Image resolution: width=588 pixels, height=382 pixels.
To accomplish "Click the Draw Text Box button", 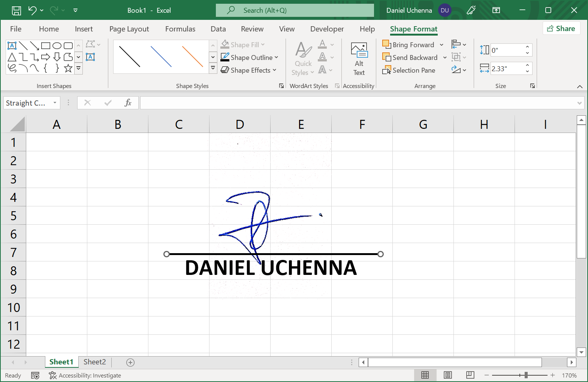I will 90,57.
